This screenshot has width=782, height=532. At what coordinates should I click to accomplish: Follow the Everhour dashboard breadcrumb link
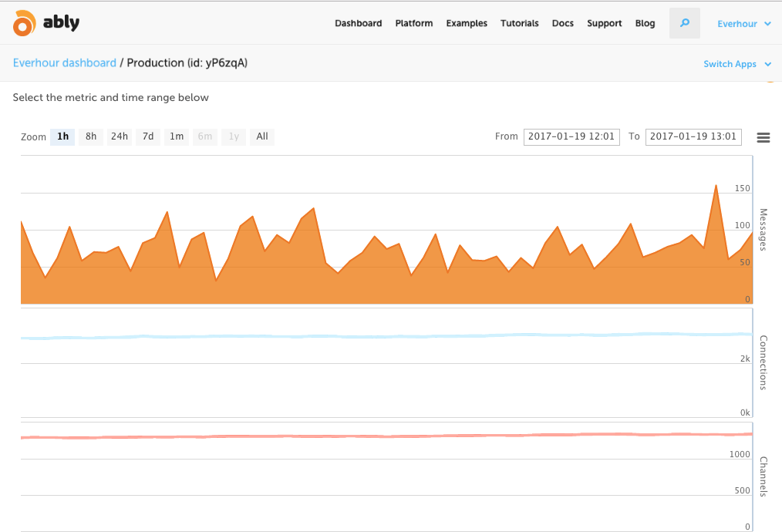[65, 63]
